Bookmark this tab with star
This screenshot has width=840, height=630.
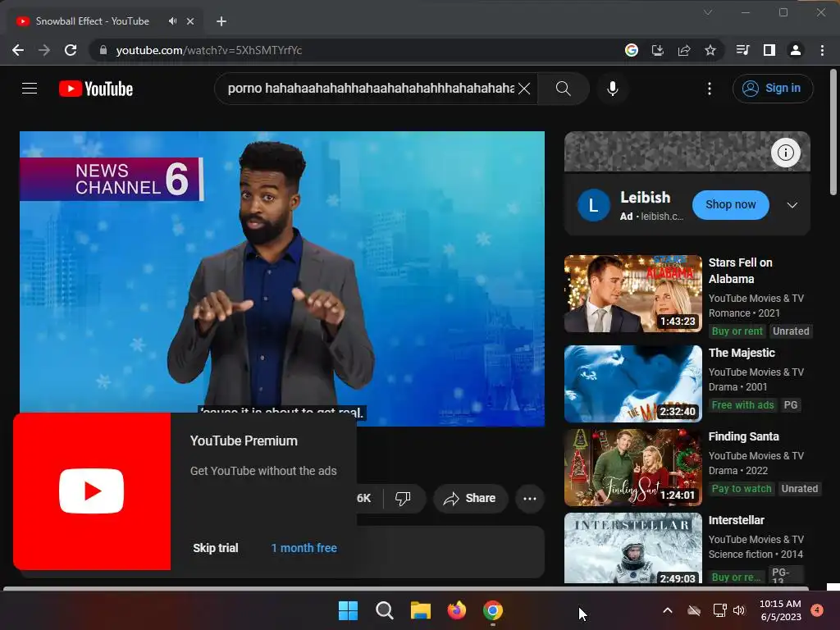710,50
